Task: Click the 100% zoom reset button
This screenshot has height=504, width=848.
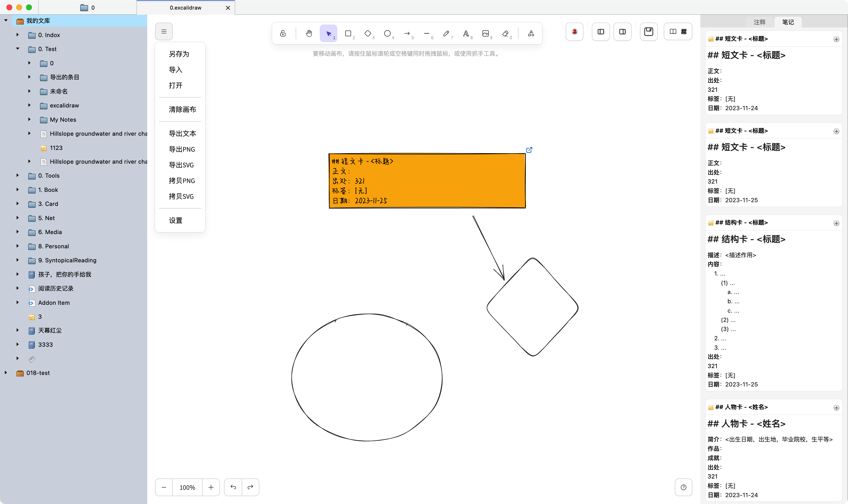Action: pyautogui.click(x=187, y=487)
